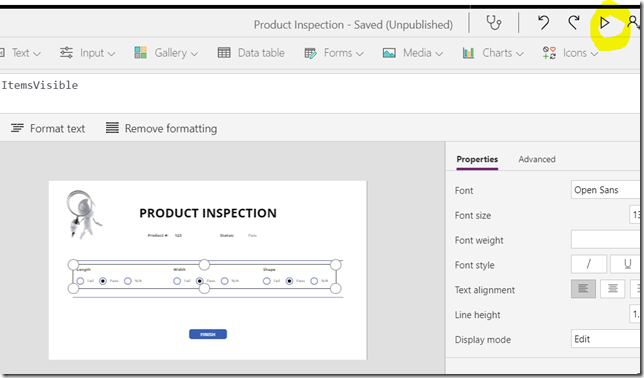644x378 pixels.
Task: Set text alignment to center
Action: [x=612, y=289]
